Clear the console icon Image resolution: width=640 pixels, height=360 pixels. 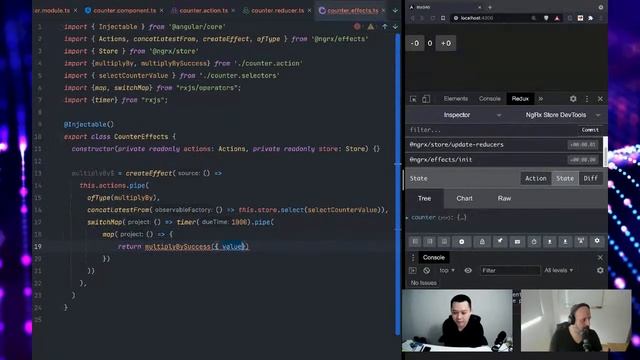[x=427, y=271]
